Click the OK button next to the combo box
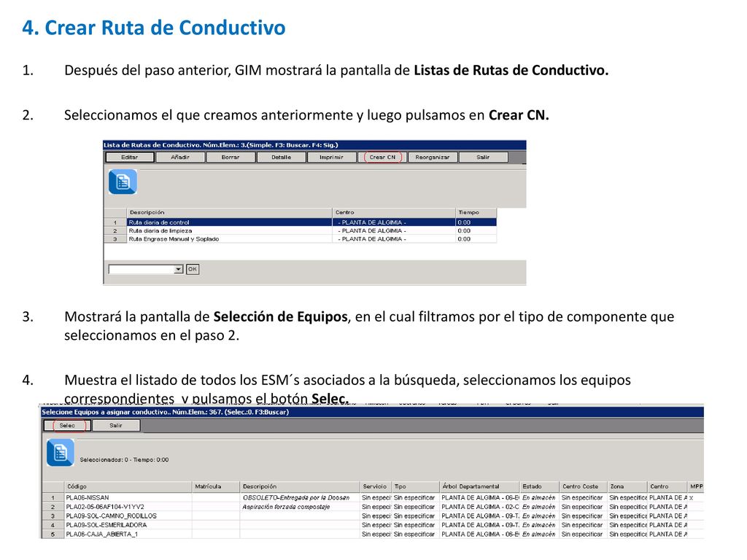Screen dimensions: 747x560 tap(192, 269)
